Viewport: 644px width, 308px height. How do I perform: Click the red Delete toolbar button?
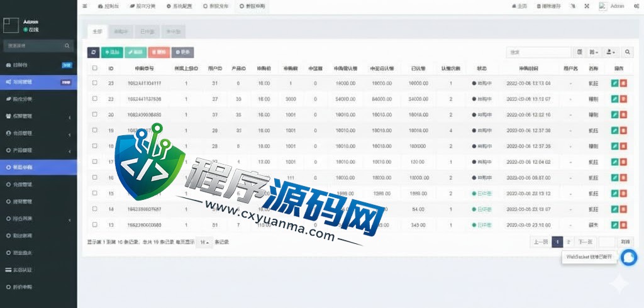click(x=159, y=52)
